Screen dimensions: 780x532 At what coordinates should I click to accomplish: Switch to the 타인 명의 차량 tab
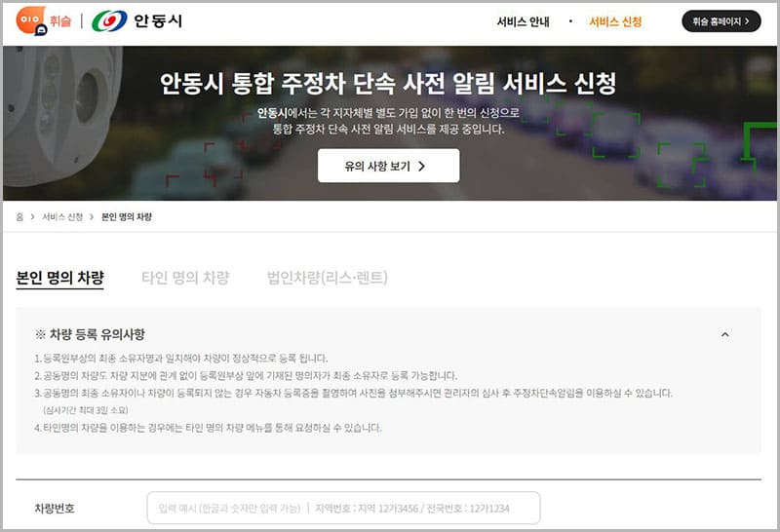click(185, 278)
